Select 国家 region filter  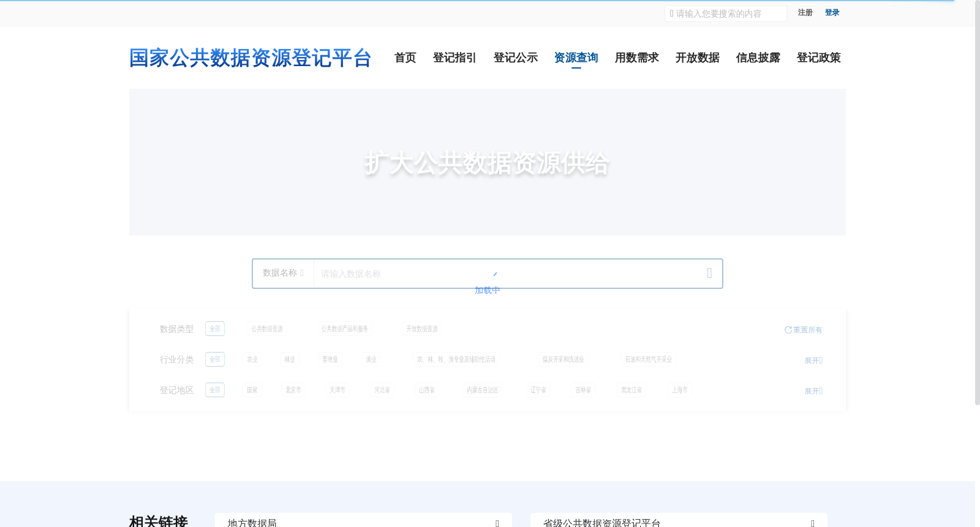(x=252, y=390)
